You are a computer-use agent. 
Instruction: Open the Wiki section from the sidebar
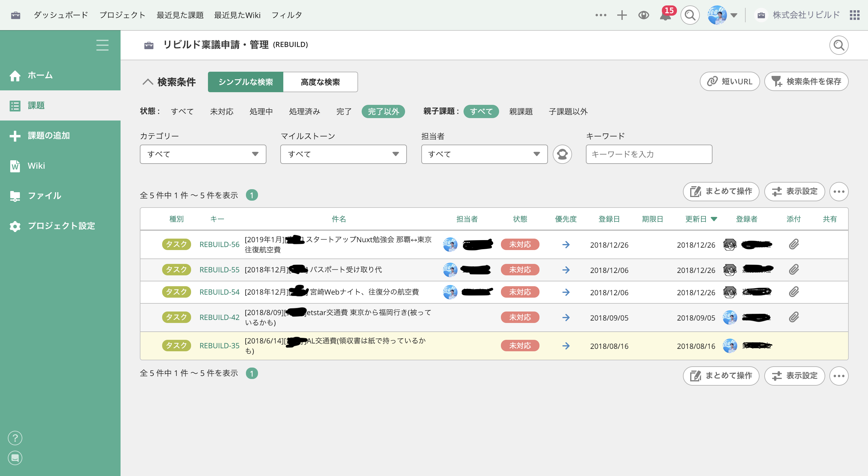click(37, 165)
